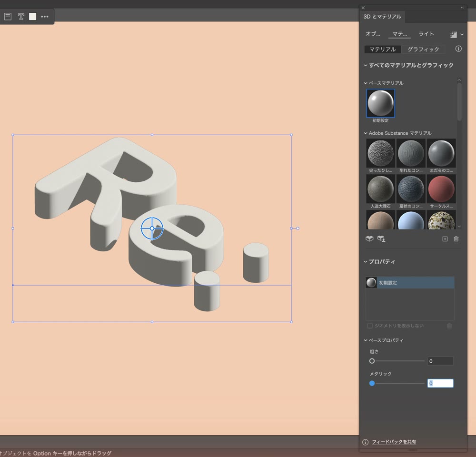Screen dimensions: 476x457
Task: Collapse the ベースマテリアル group
Action: (x=366, y=83)
